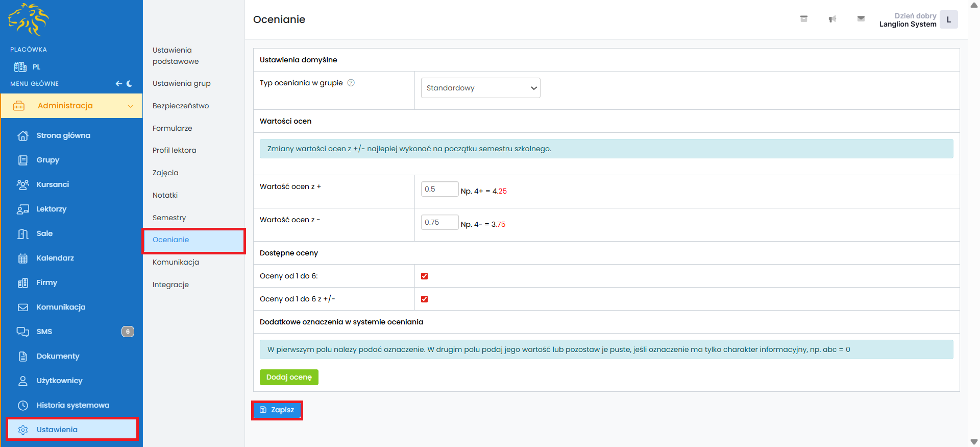The width and height of the screenshot is (980, 447).
Task: Open the L user avatar
Action: pyautogui.click(x=948, y=20)
